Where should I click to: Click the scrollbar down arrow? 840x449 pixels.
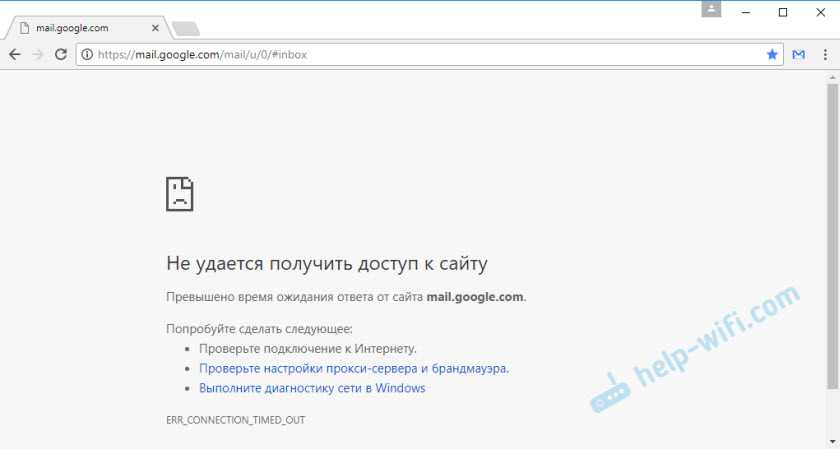click(x=832, y=441)
